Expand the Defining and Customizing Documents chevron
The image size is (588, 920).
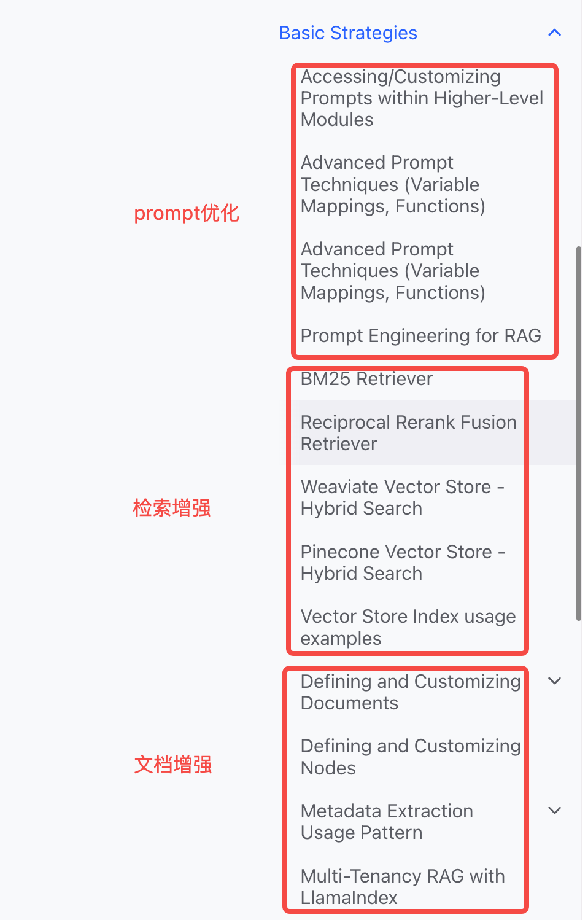554,681
